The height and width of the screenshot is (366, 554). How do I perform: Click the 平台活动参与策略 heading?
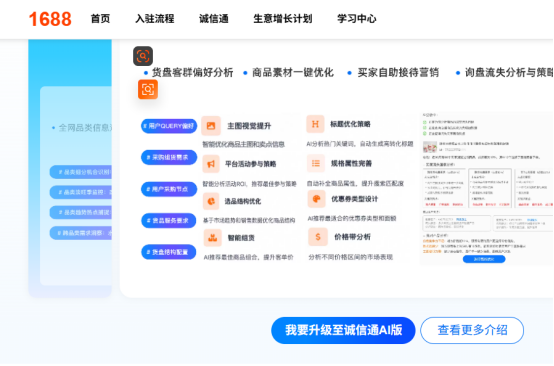coord(251,164)
